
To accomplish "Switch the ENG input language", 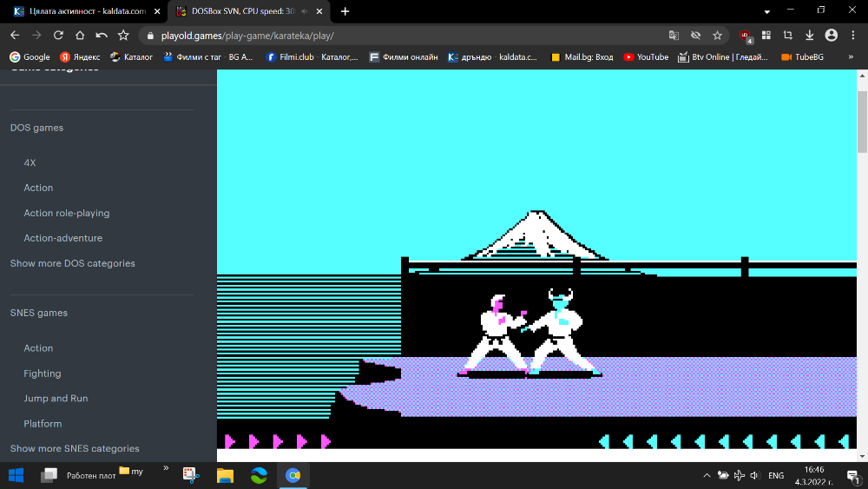I will click(x=776, y=476).
